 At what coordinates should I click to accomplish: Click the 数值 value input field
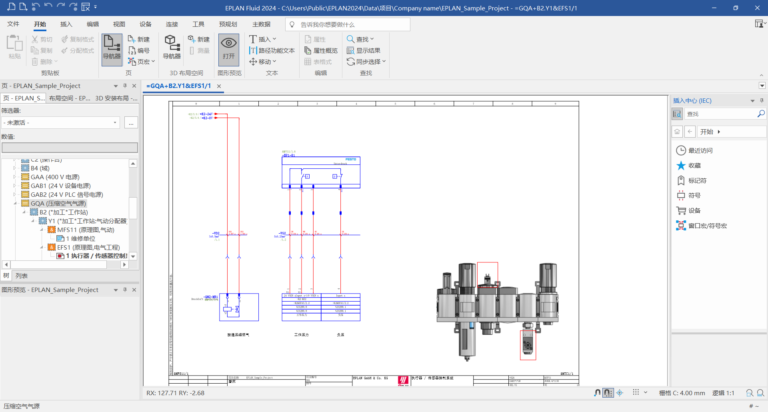pyautogui.click(x=70, y=147)
